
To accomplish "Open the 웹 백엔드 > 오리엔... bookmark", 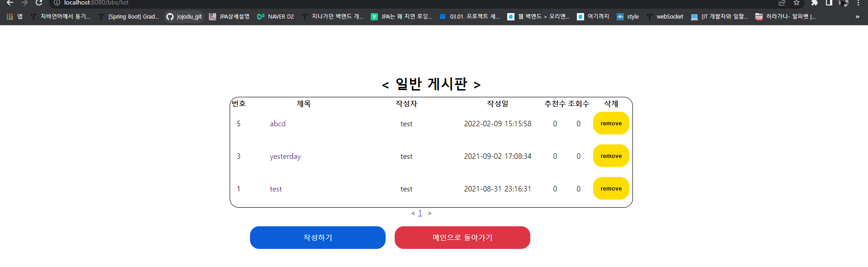I will point(539,17).
